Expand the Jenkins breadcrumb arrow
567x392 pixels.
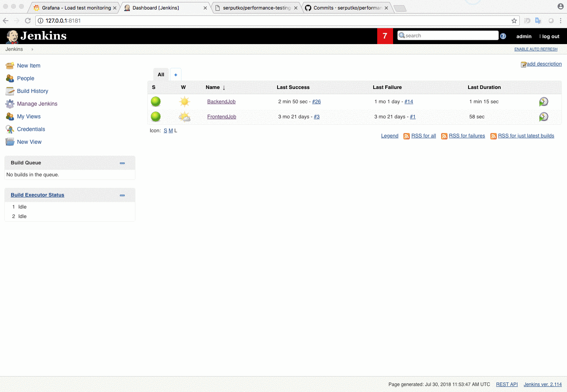point(32,49)
